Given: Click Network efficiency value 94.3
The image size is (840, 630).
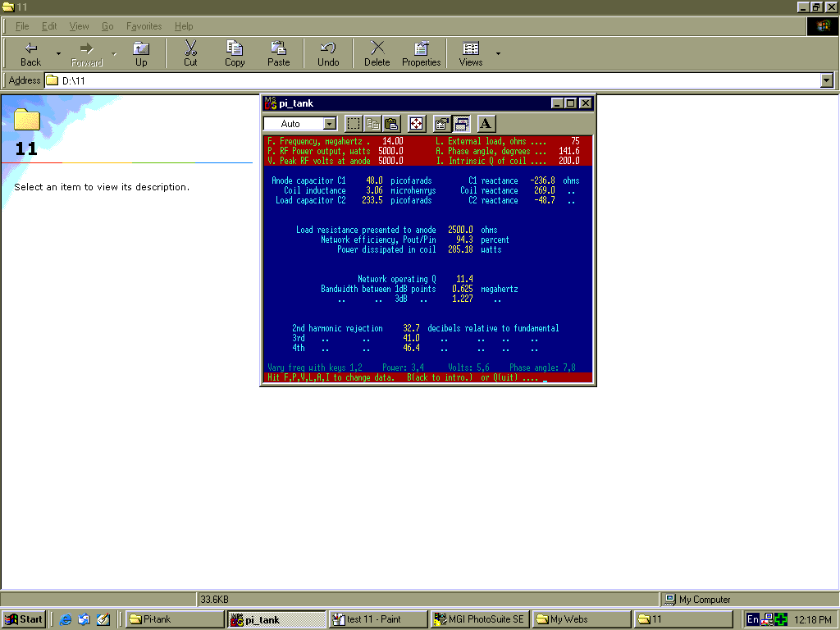Looking at the screenshot, I should pos(464,240).
